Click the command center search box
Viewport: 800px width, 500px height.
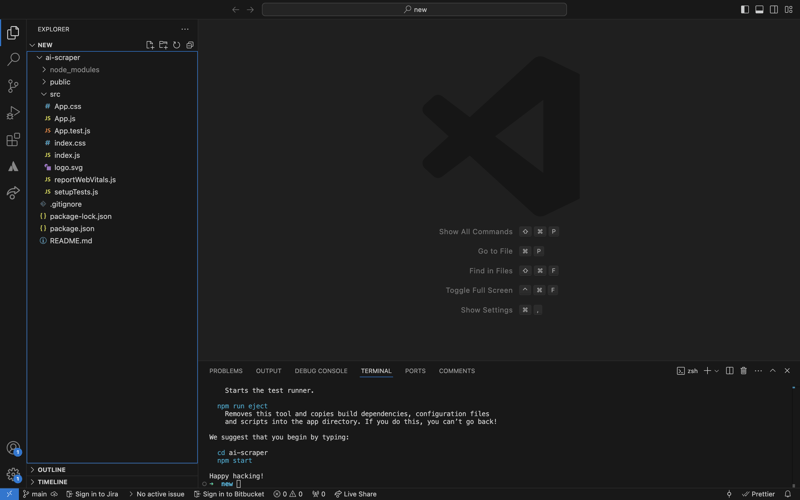pyautogui.click(x=414, y=10)
